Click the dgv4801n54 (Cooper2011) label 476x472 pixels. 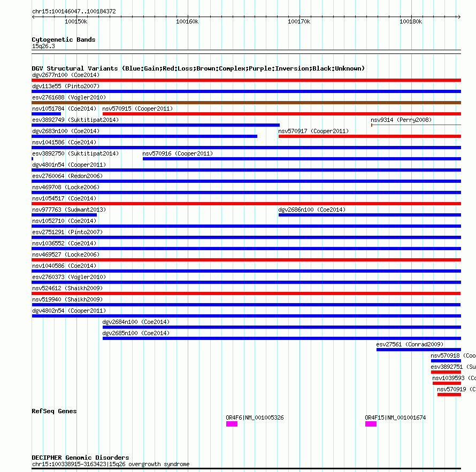(x=69, y=165)
